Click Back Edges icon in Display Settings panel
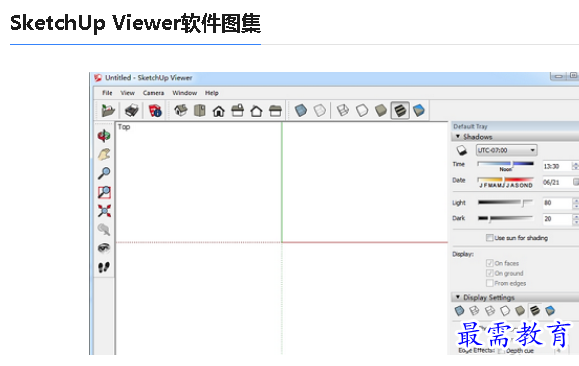 474,311
